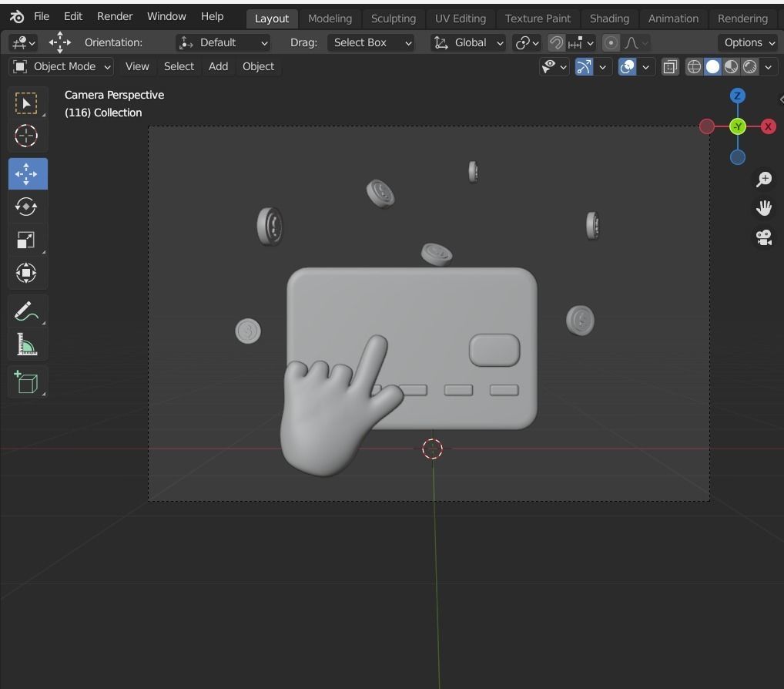Viewport: 784px width, 689px height.
Task: Switch to the UV Editing workspace tab
Action: point(461,18)
